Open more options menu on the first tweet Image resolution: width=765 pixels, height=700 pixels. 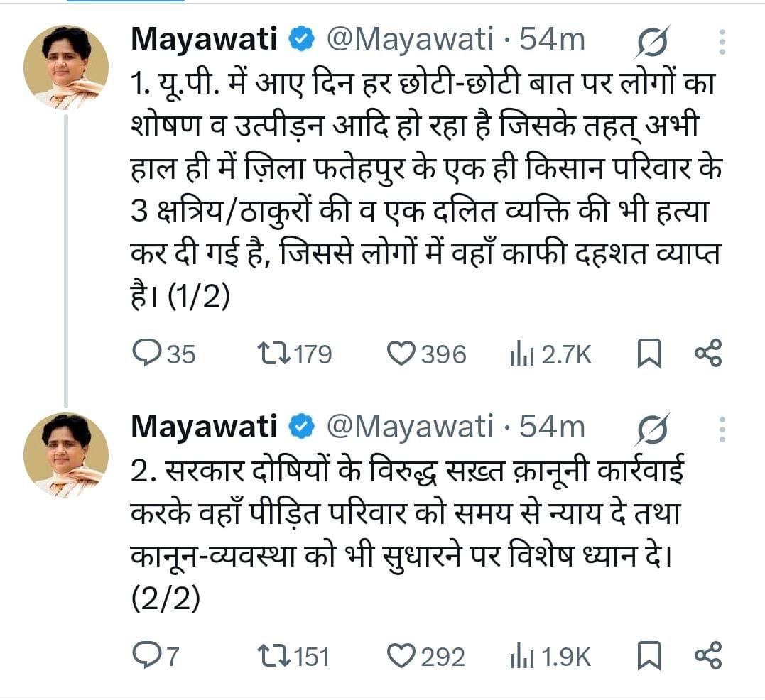722,40
